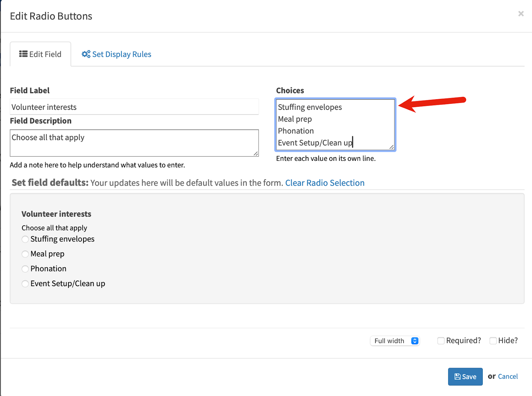Image resolution: width=532 pixels, height=396 pixels.
Task: Toggle the Hide? checkbox
Action: [493, 341]
